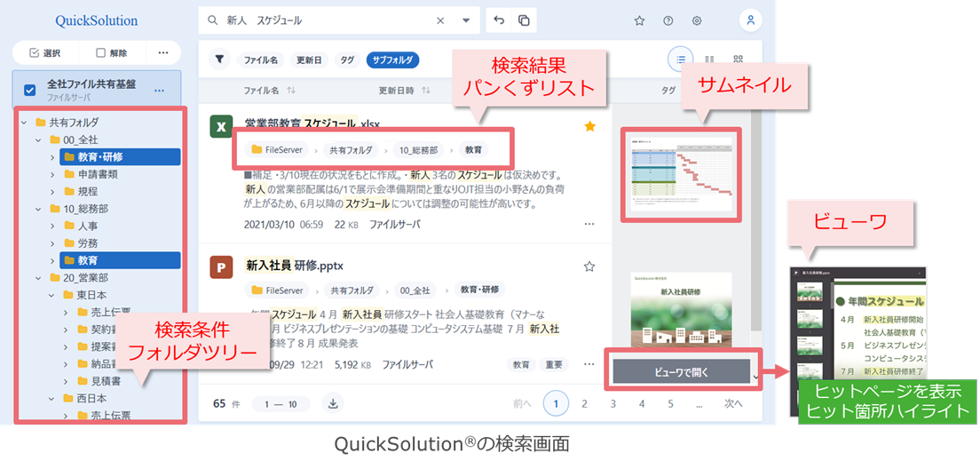Switch to list view layout
Viewport: 980px width, 469px height.
click(x=681, y=60)
